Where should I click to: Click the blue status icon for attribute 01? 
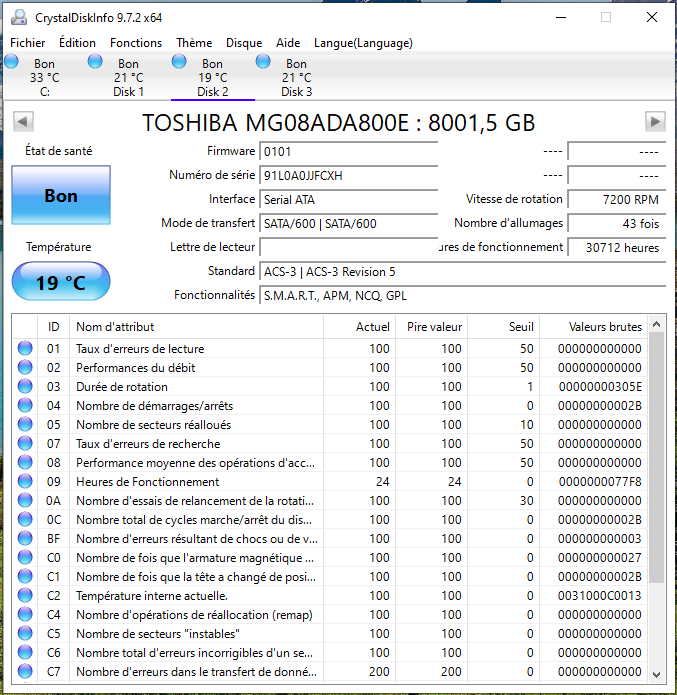25,349
